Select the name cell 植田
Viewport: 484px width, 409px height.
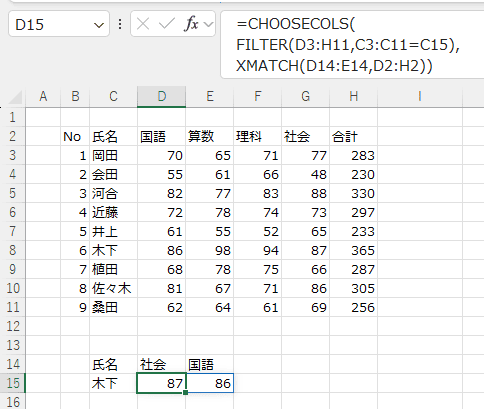(113, 269)
